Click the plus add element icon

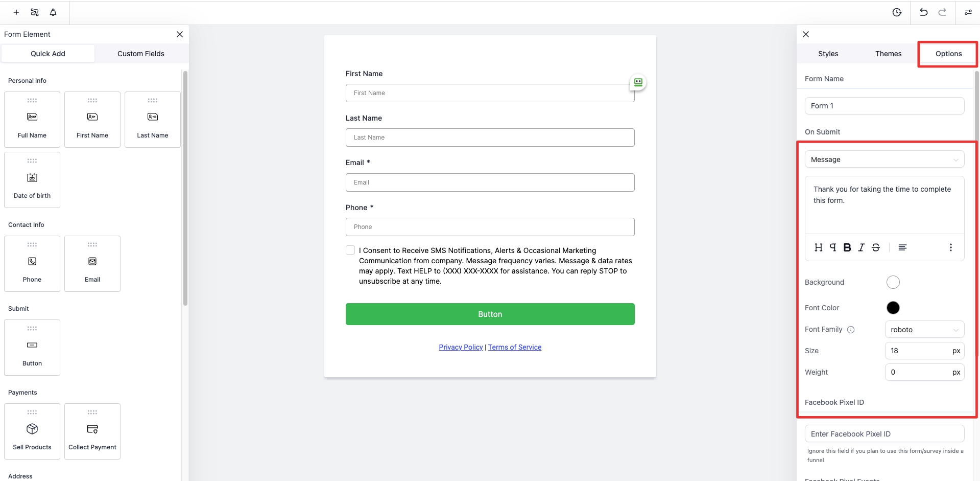point(16,12)
